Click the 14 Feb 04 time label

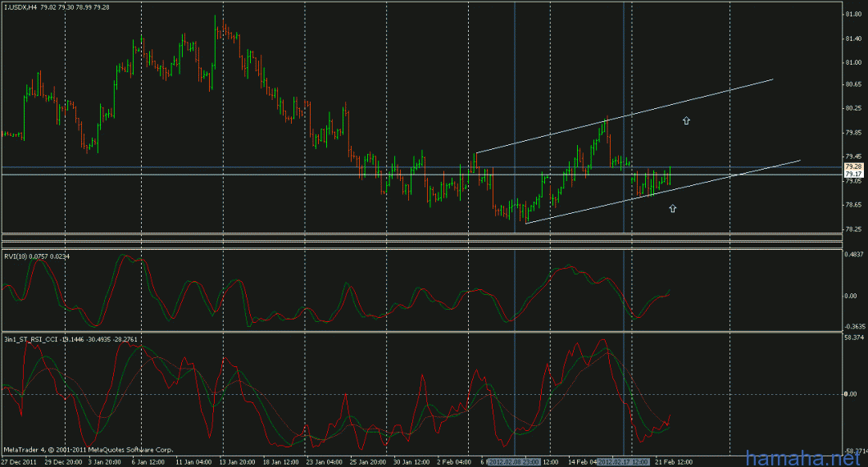pos(582,461)
